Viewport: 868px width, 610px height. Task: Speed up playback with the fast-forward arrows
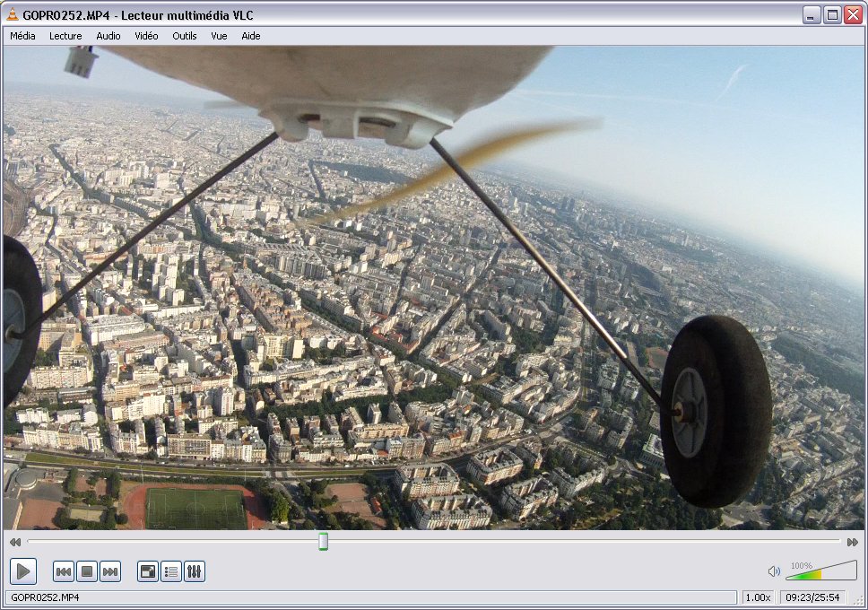click(853, 542)
